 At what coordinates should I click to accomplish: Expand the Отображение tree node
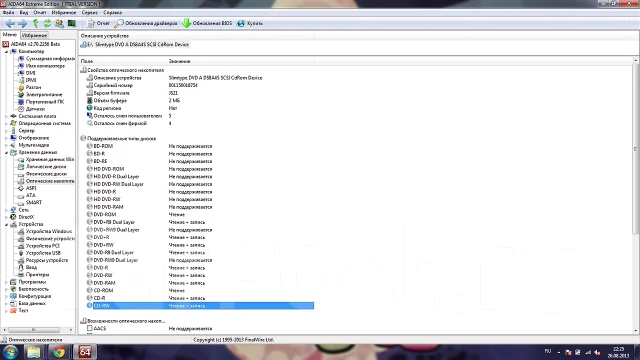pos(6,138)
